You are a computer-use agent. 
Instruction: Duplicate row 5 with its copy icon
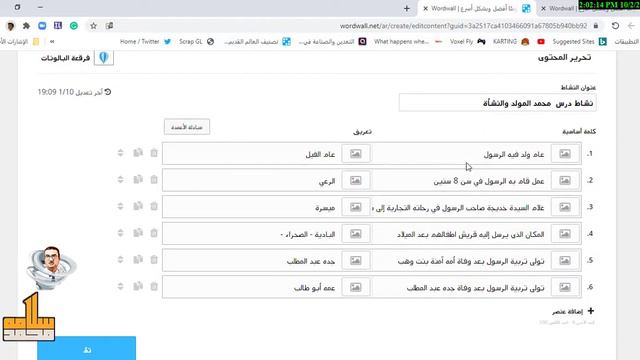[x=138, y=259]
